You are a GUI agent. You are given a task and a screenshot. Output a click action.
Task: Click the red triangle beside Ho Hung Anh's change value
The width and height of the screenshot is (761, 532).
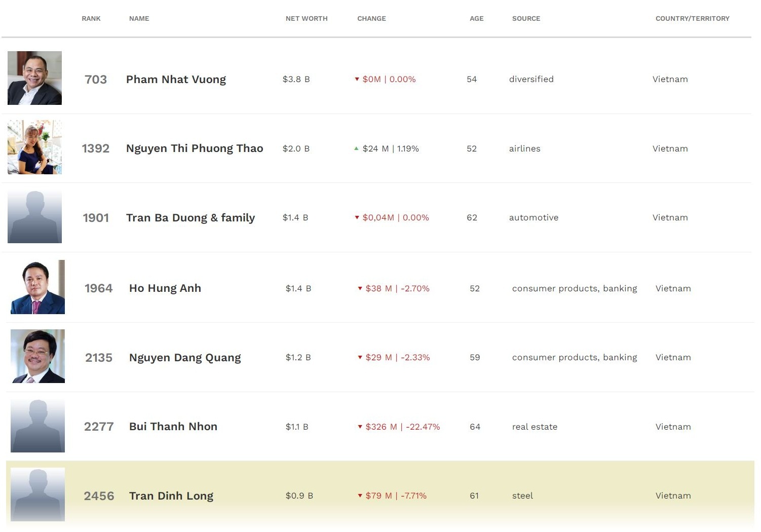pyautogui.click(x=361, y=289)
